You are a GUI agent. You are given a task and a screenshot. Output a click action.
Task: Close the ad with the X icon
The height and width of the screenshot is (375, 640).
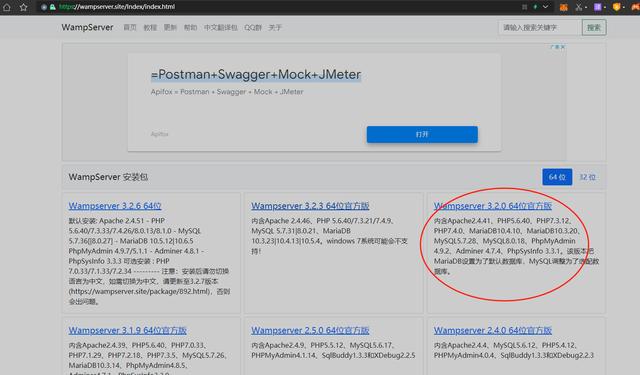(562, 47)
